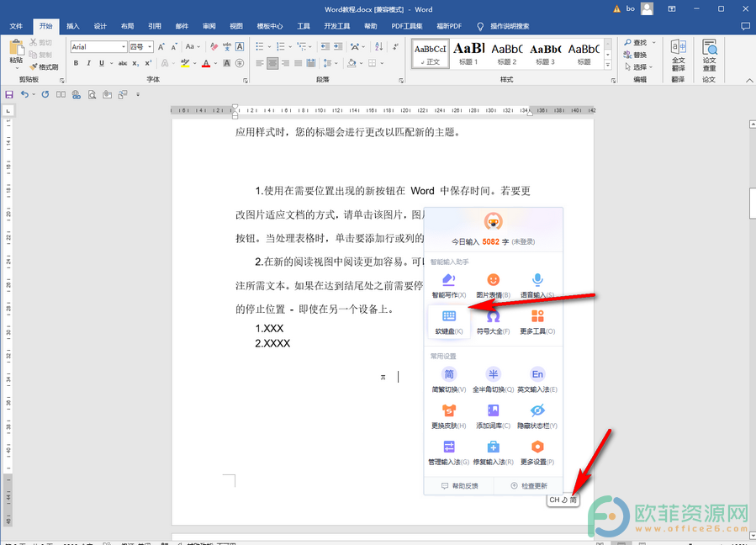Image resolution: width=756 pixels, height=545 pixels.
Task: Open 智能写作 in the input panel
Action: coord(449,285)
